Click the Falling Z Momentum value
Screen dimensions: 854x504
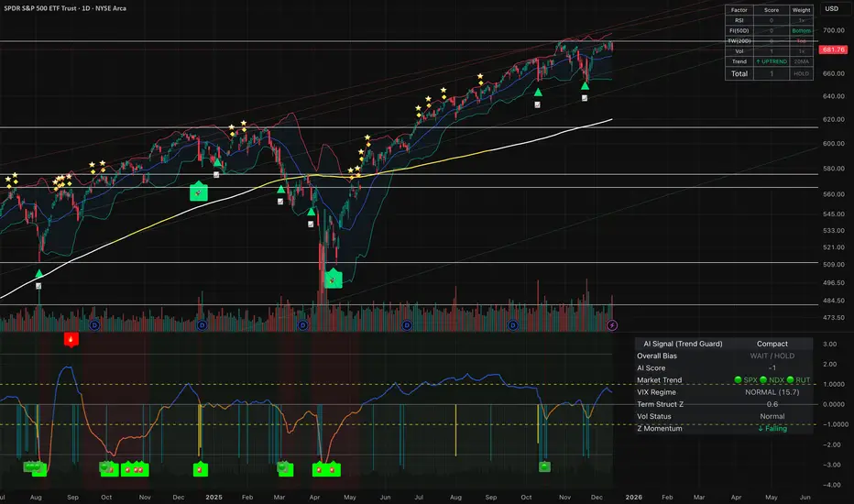[772, 429]
